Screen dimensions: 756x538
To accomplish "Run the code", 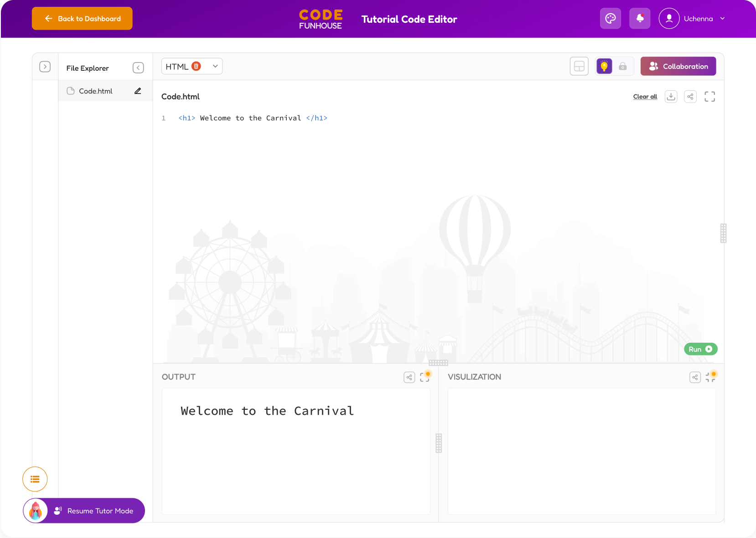I will [700, 349].
